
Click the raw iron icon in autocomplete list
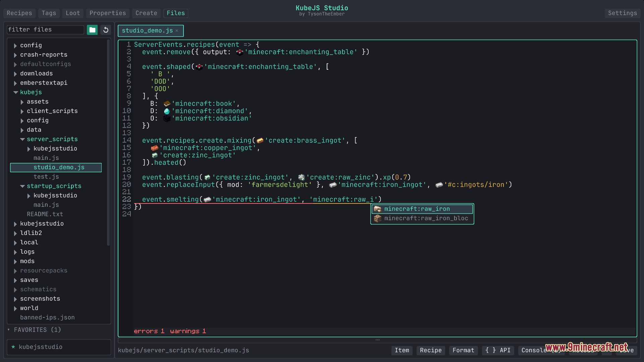pos(378,209)
